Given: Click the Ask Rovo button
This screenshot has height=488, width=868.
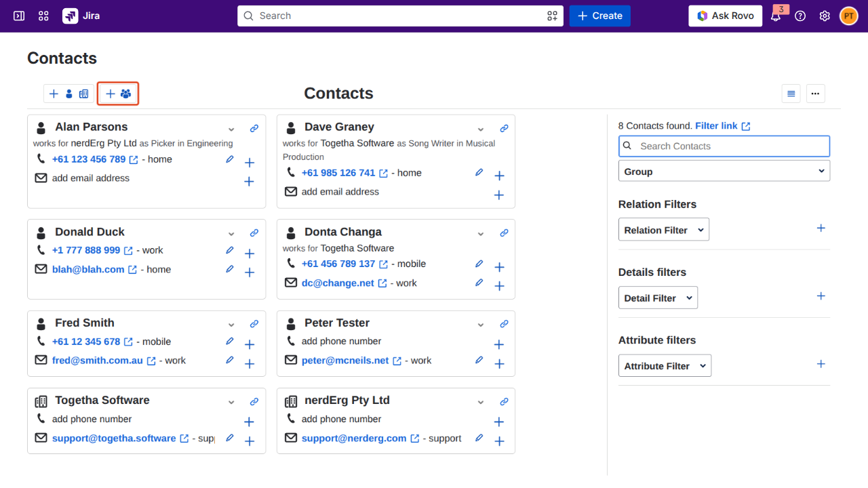Looking at the screenshot, I should click(725, 16).
